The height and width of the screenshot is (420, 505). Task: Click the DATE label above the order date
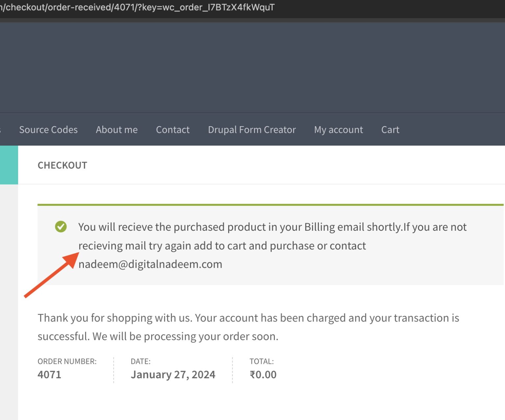[x=141, y=361]
